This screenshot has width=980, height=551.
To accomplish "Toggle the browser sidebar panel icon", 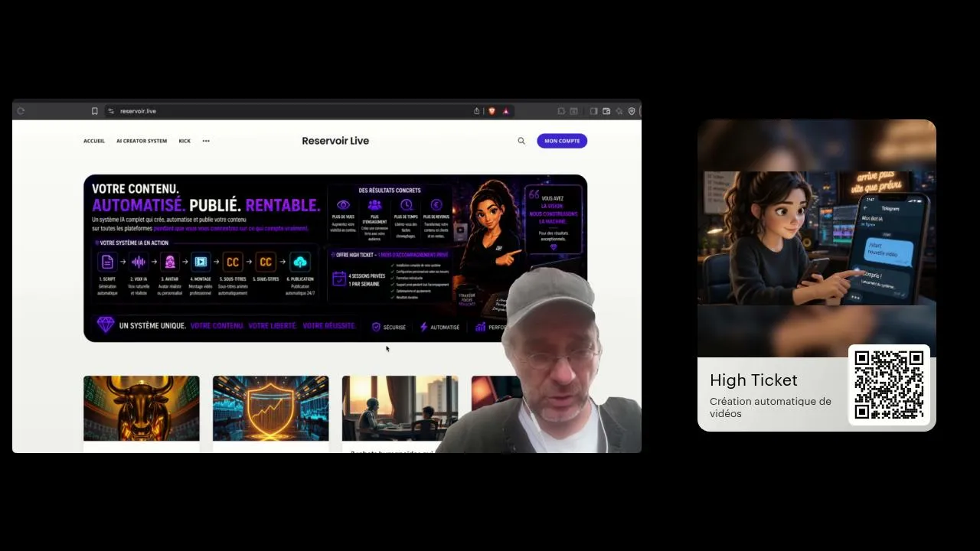I will [593, 111].
